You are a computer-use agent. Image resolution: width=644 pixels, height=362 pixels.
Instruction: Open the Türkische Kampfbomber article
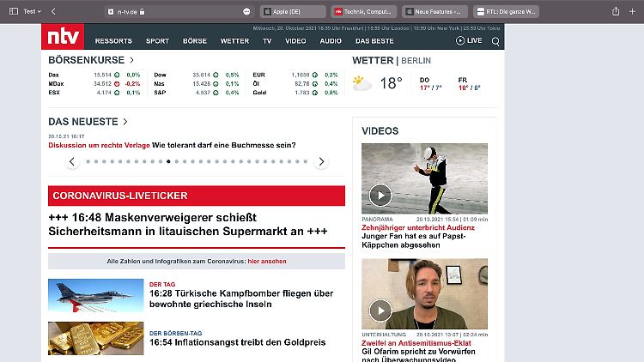240,299
